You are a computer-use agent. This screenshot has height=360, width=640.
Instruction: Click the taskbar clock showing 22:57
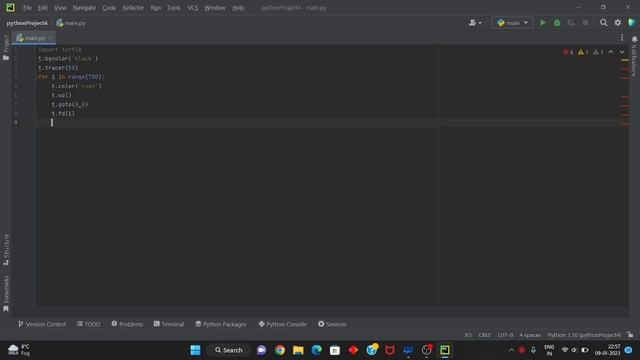click(x=607, y=350)
